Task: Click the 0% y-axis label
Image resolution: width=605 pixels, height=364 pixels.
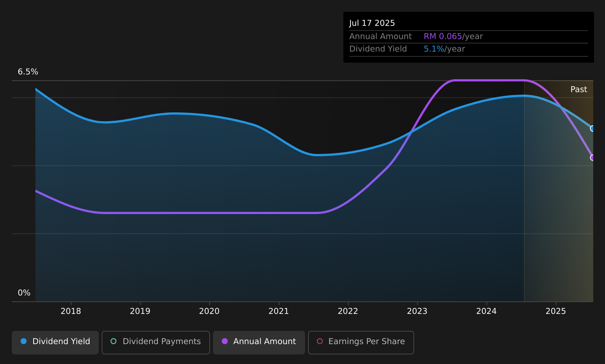Action: [x=24, y=293]
